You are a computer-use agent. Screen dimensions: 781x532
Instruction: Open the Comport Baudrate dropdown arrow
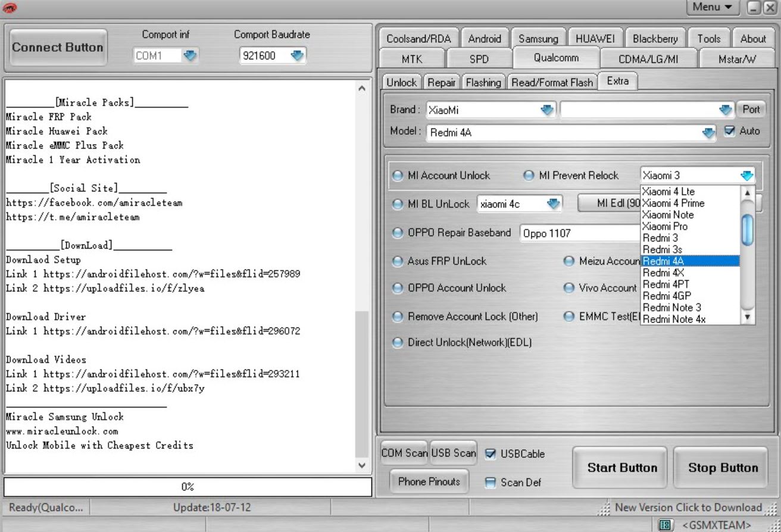coord(297,56)
